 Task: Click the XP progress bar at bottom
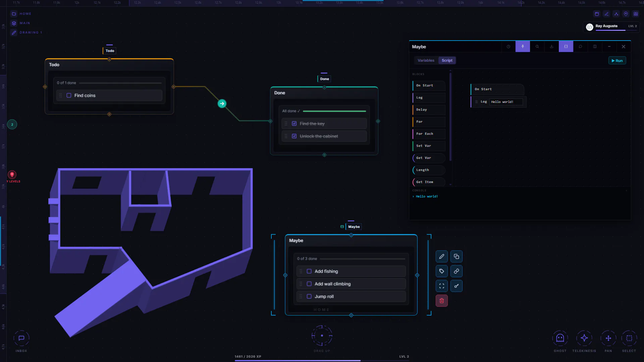click(322, 361)
